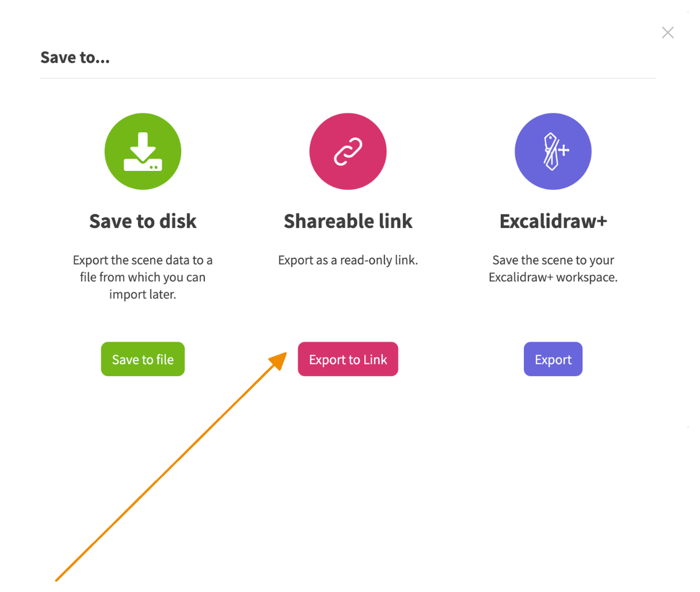Click the Excalidraw+ heading

(553, 221)
